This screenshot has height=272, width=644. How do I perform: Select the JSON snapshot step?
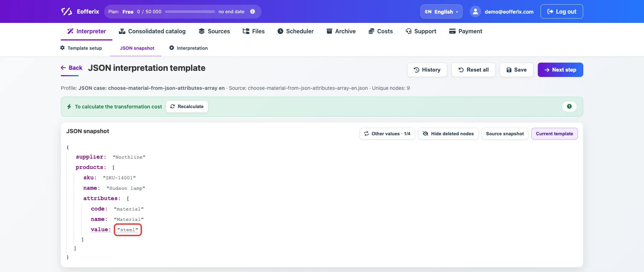(x=137, y=48)
